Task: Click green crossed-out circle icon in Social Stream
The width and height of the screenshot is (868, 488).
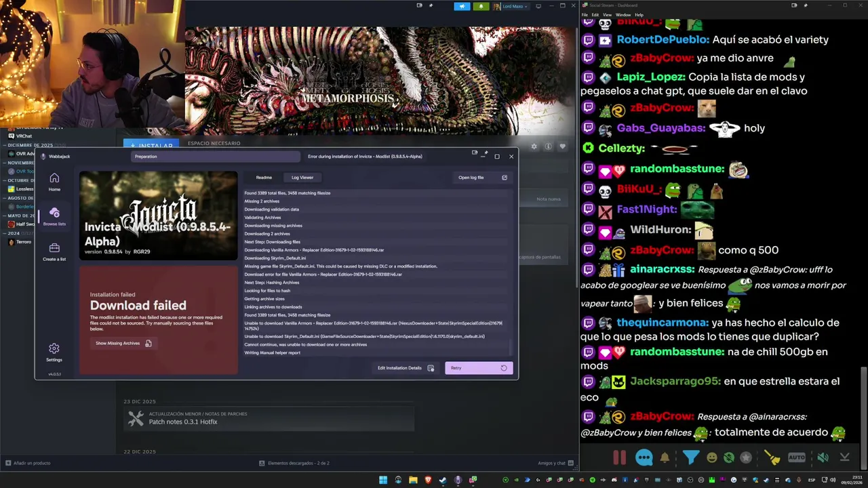Action: point(729,457)
